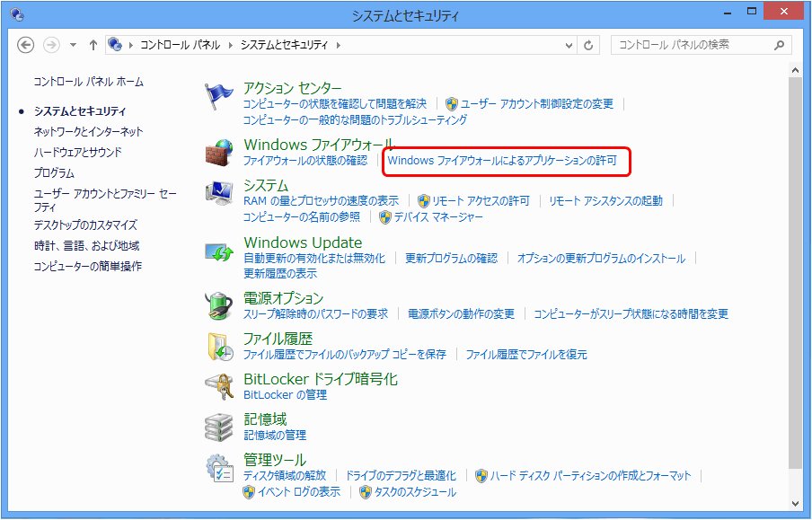Open the アクション センター heading
Viewport: 812px width, 520px height.
[x=293, y=88]
